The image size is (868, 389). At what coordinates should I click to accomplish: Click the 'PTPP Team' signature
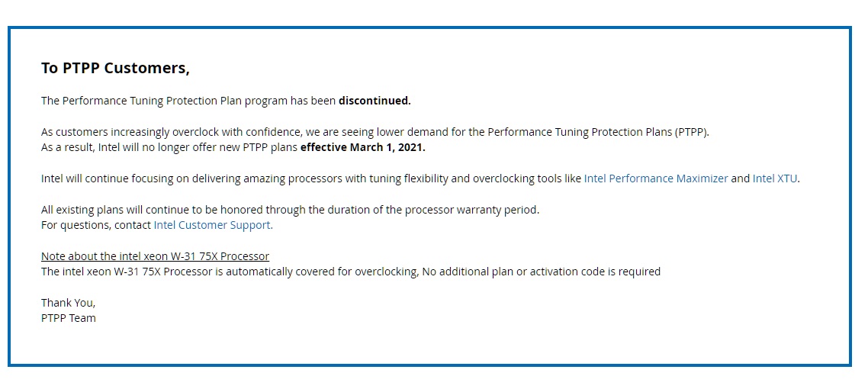(x=68, y=318)
